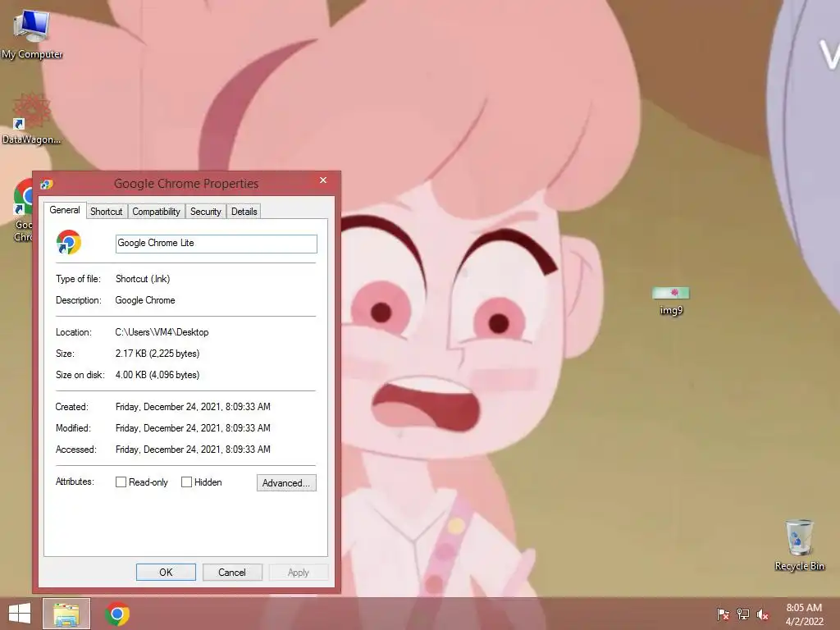Open the Compatibility tab
Image resolution: width=840 pixels, height=630 pixels.
[x=157, y=212]
